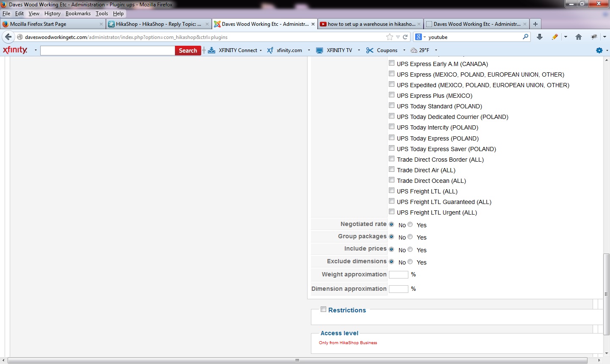The image size is (610, 364).
Task: Set Group packages to Yes
Action: (x=410, y=237)
